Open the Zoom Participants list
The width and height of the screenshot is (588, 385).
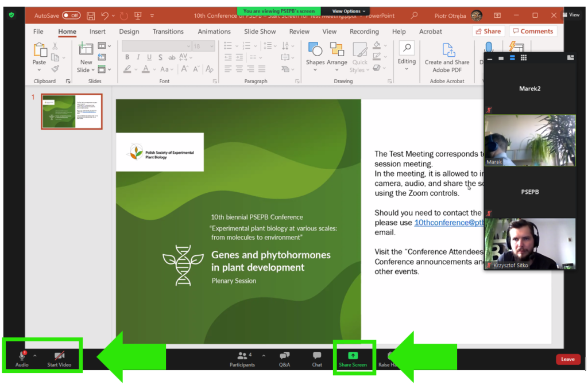point(242,359)
